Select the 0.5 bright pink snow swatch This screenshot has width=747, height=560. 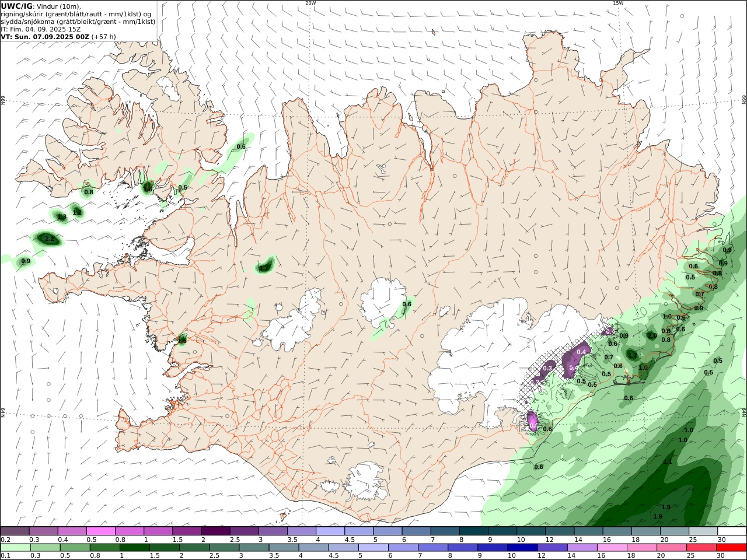click(100, 531)
